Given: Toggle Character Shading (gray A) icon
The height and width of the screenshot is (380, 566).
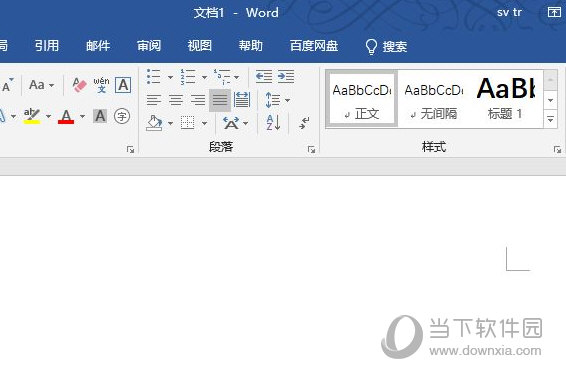Looking at the screenshot, I should coord(100,116).
